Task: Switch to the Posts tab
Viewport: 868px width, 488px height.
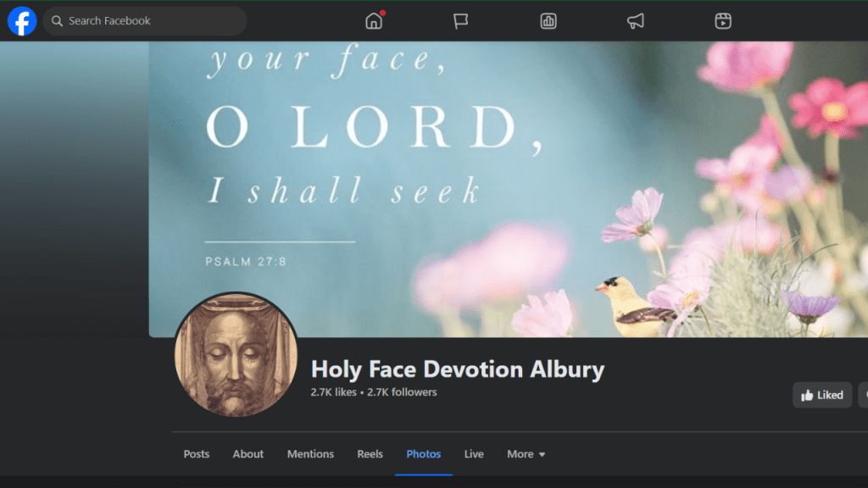Action: [197, 454]
